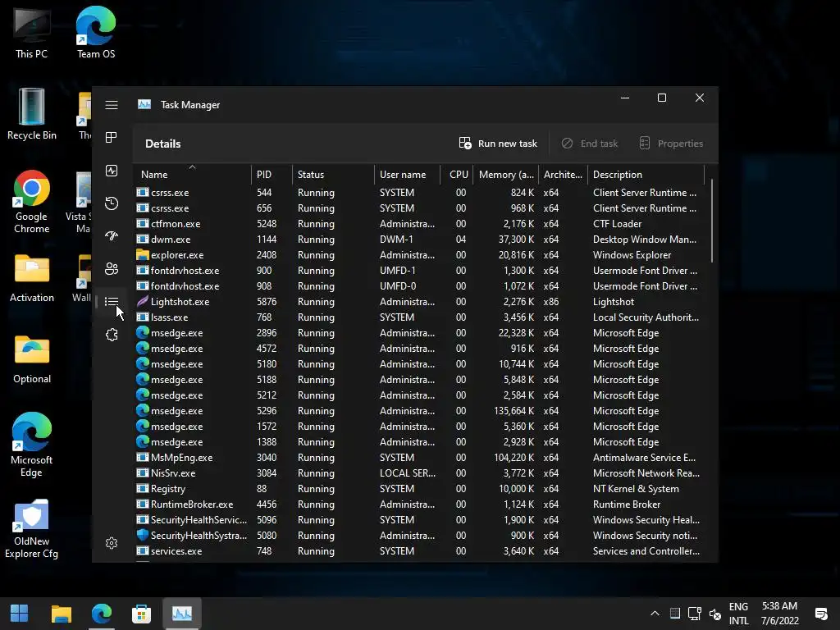Select the Activation folder on desktop
840x630 pixels.
tap(32, 279)
